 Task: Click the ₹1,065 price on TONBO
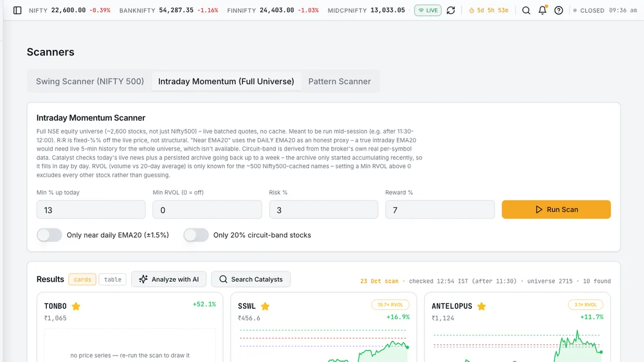(55, 318)
